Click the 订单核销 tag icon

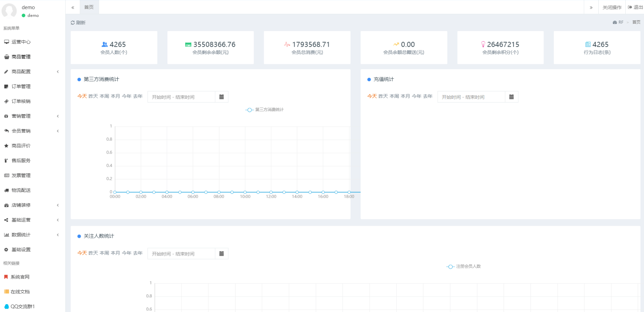click(6, 101)
